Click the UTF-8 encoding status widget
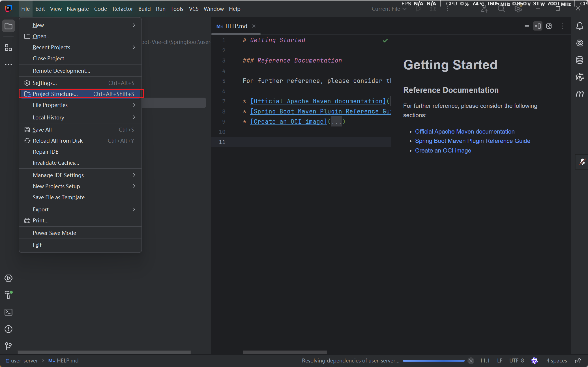 point(516,360)
